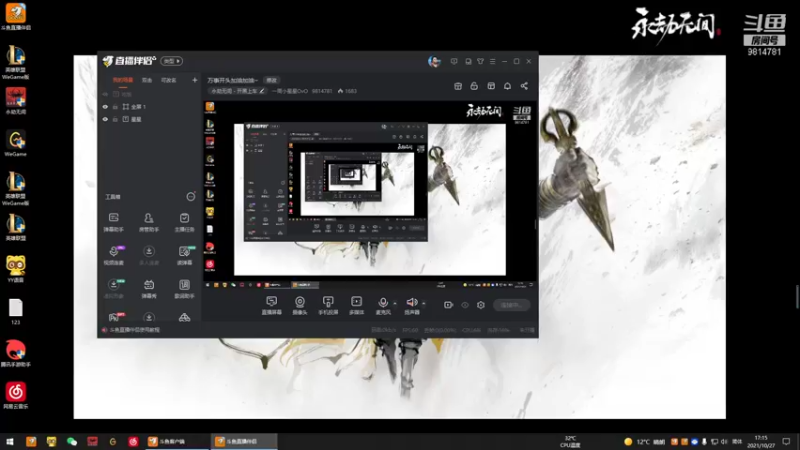This screenshot has width=800, height=450.
Task: Toggle the preview eye icon beside the settings gear
Action: pyautogui.click(x=465, y=305)
